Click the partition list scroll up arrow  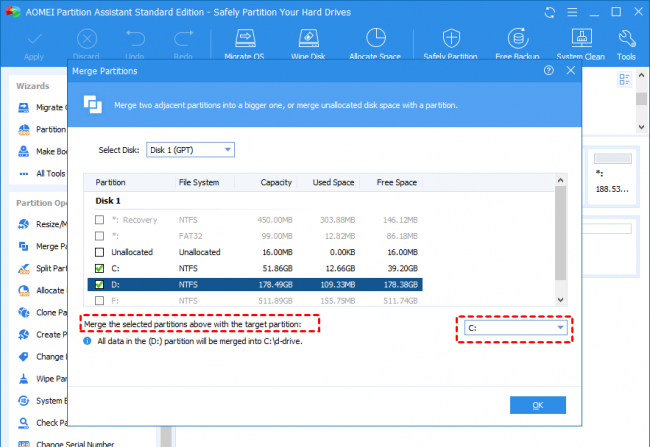tap(560, 180)
